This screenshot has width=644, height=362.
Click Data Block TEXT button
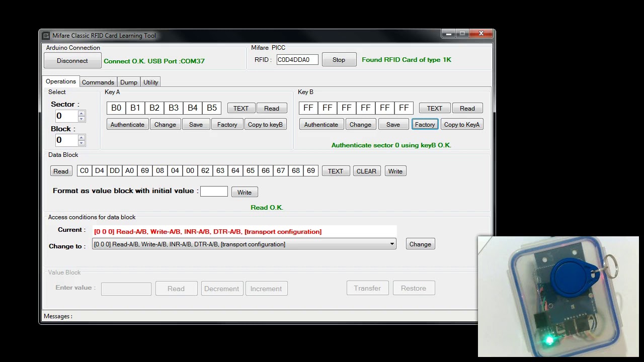(336, 171)
